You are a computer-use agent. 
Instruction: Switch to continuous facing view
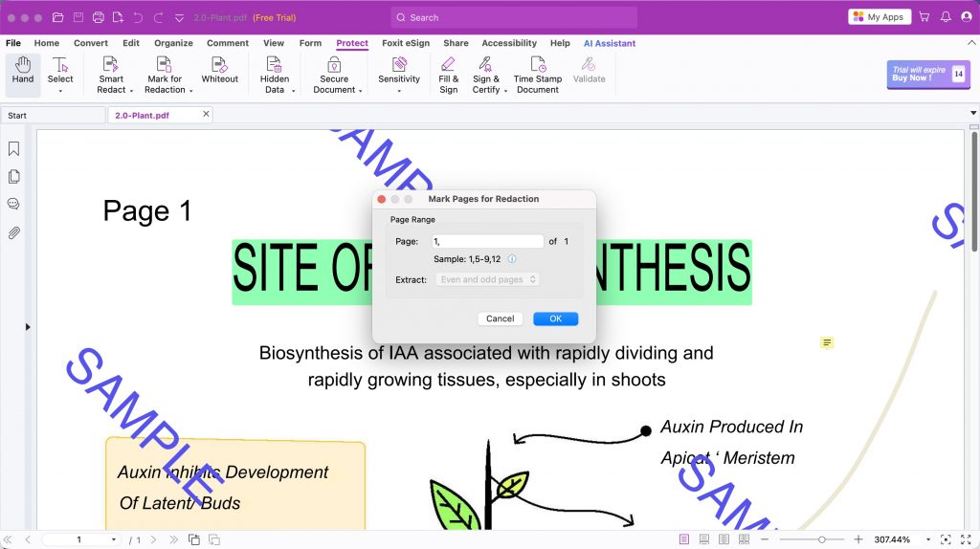[744, 539]
